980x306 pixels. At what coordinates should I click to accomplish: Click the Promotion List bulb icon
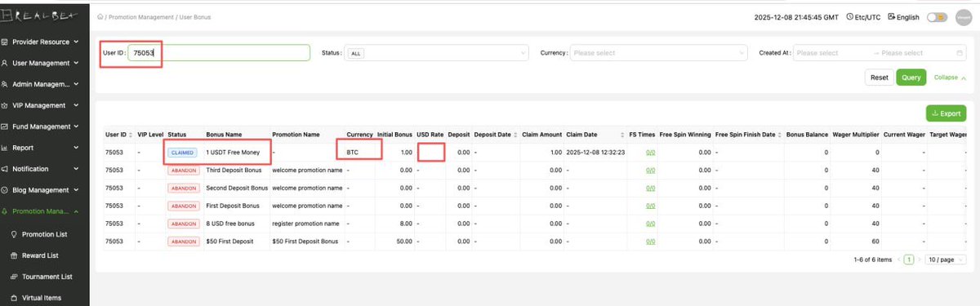coord(13,233)
